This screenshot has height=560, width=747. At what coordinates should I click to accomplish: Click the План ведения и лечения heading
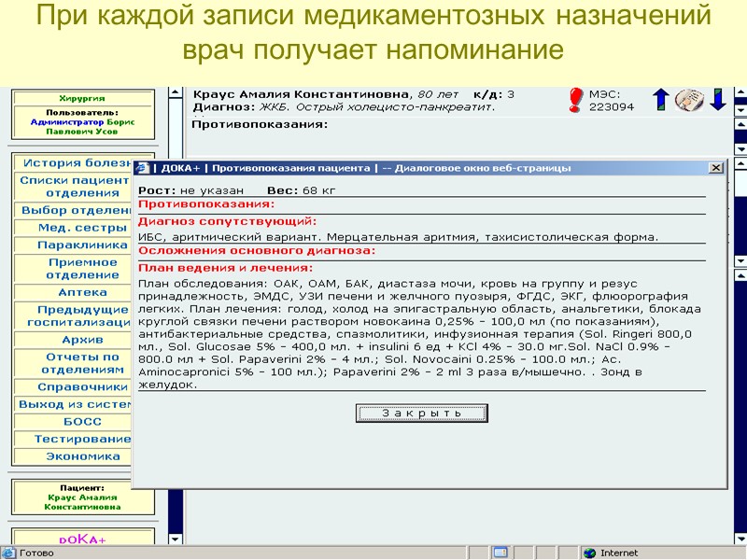[225, 268]
